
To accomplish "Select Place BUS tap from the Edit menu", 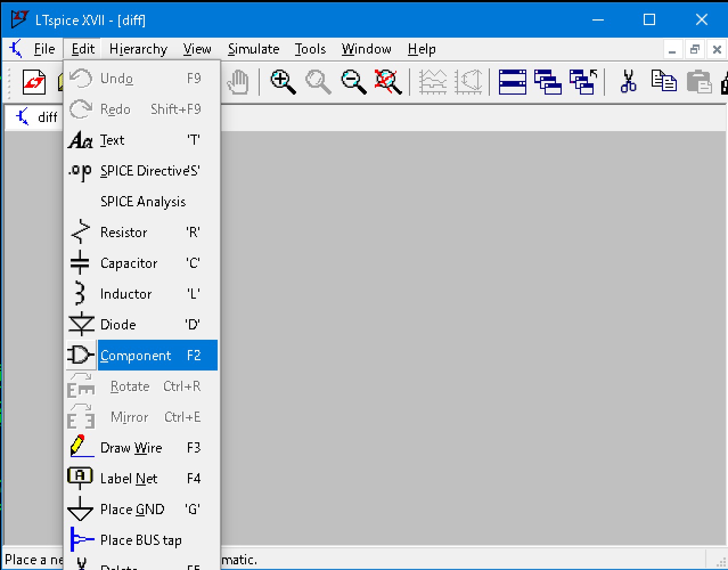I will point(142,540).
